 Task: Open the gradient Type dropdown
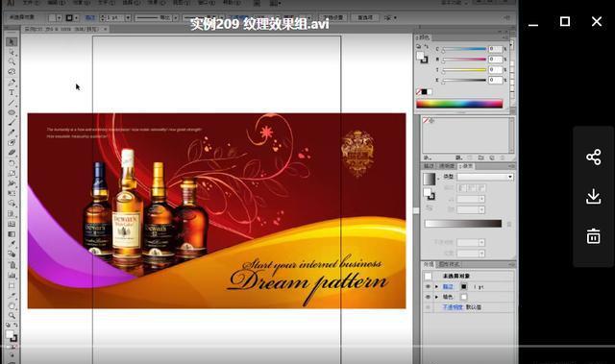click(x=485, y=177)
